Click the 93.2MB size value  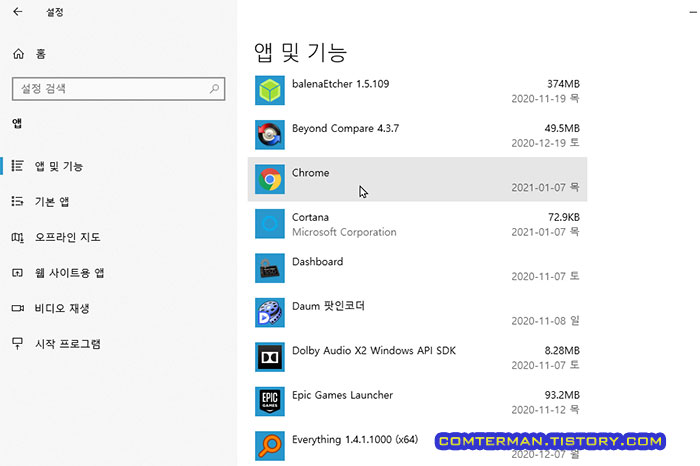tap(562, 395)
